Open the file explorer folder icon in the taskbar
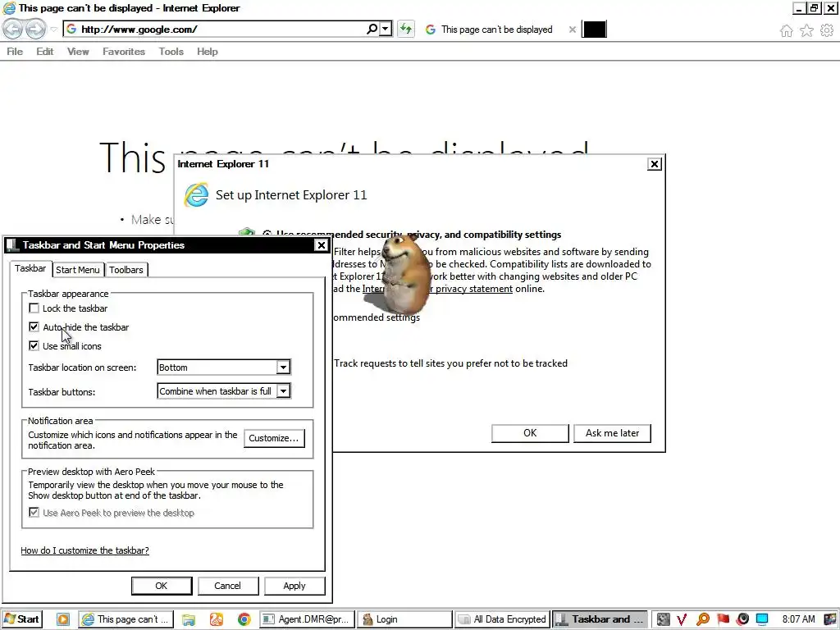840x630 pixels. coord(188,619)
